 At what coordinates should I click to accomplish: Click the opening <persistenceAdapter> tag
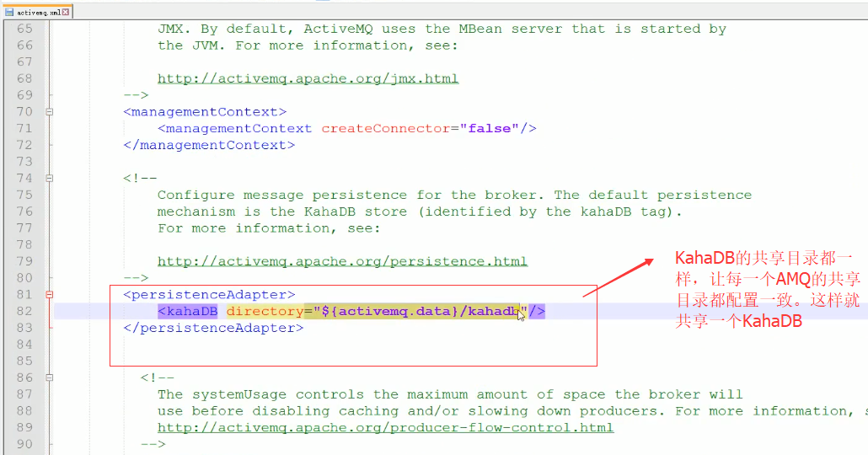[209, 294]
